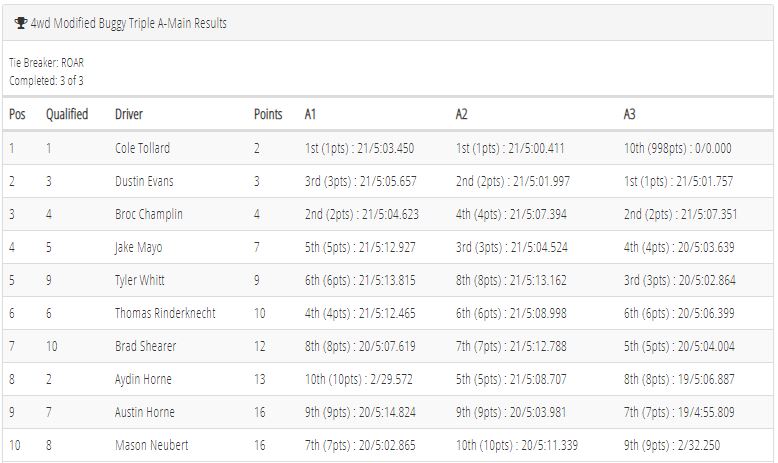Screen dimensions: 778x463
Task: Click the Driver column header
Action: click(x=129, y=114)
